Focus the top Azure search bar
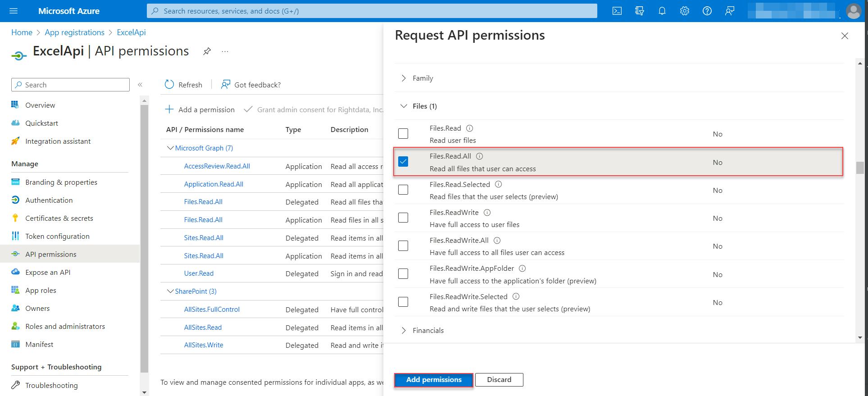This screenshot has width=868, height=396. 372,11
